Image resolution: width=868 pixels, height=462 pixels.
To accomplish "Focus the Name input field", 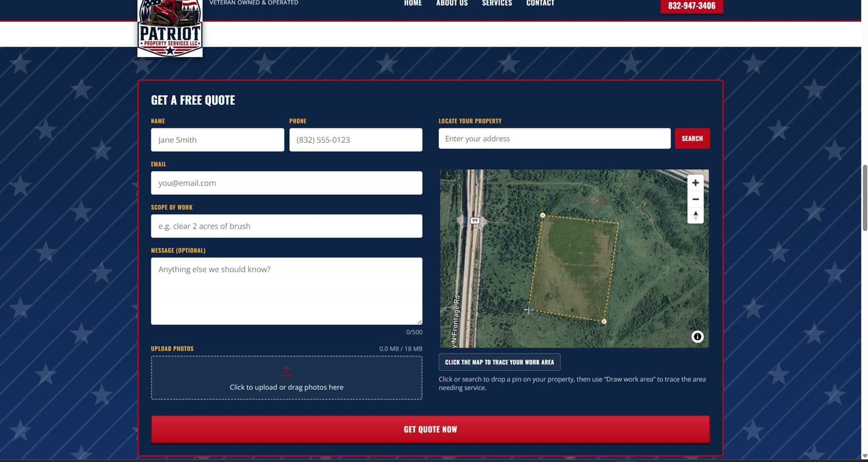I will point(218,140).
